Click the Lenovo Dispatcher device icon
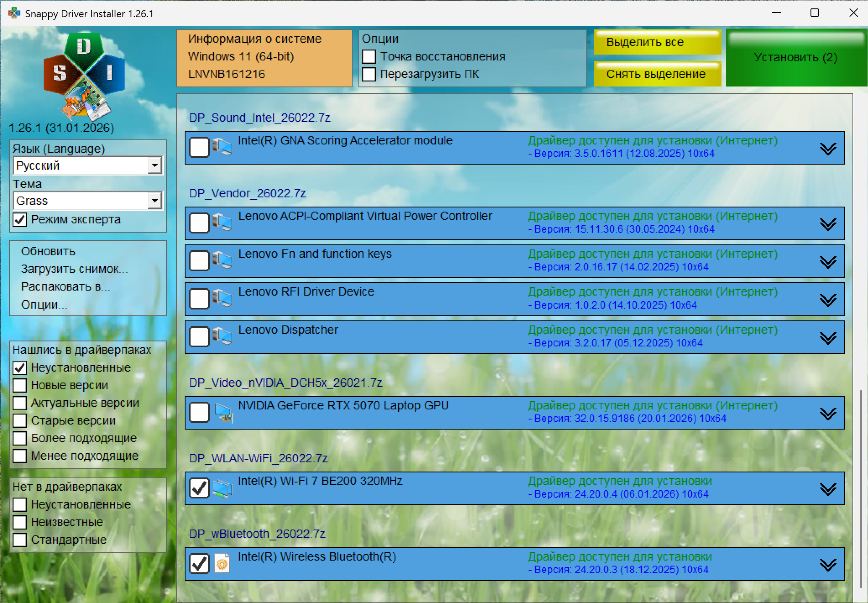This screenshot has height=603, width=868. 222,336
